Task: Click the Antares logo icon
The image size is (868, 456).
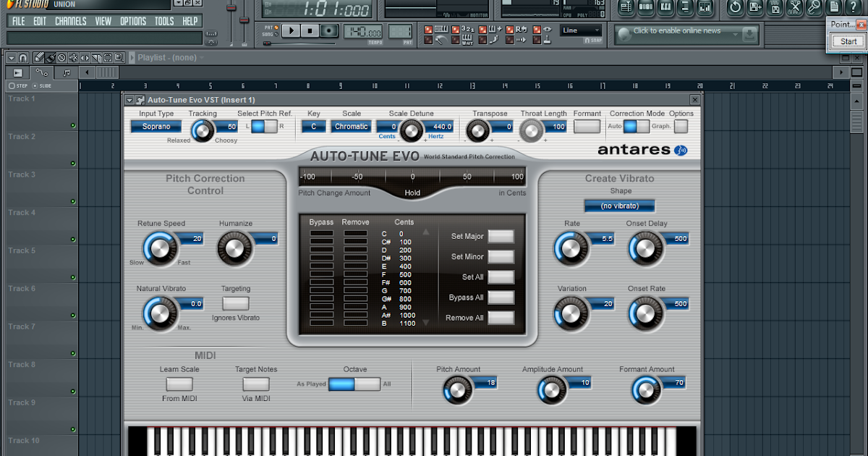Action: [680, 151]
